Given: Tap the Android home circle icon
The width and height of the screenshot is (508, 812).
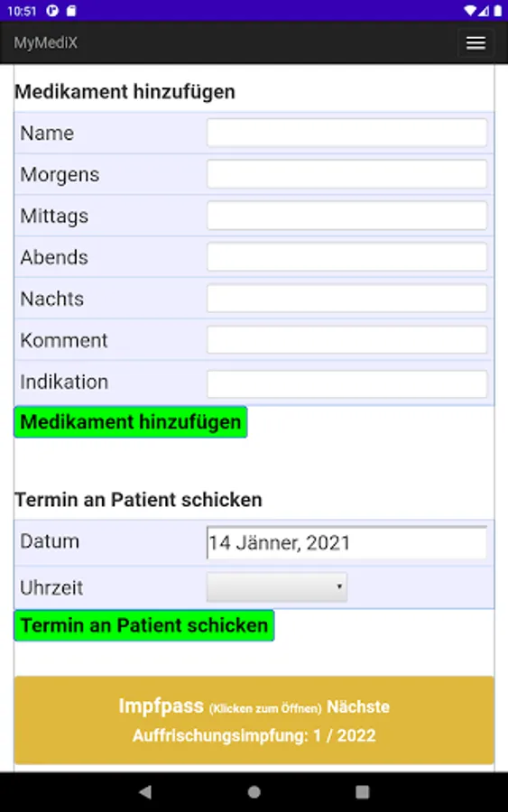Looking at the screenshot, I should point(254,792).
